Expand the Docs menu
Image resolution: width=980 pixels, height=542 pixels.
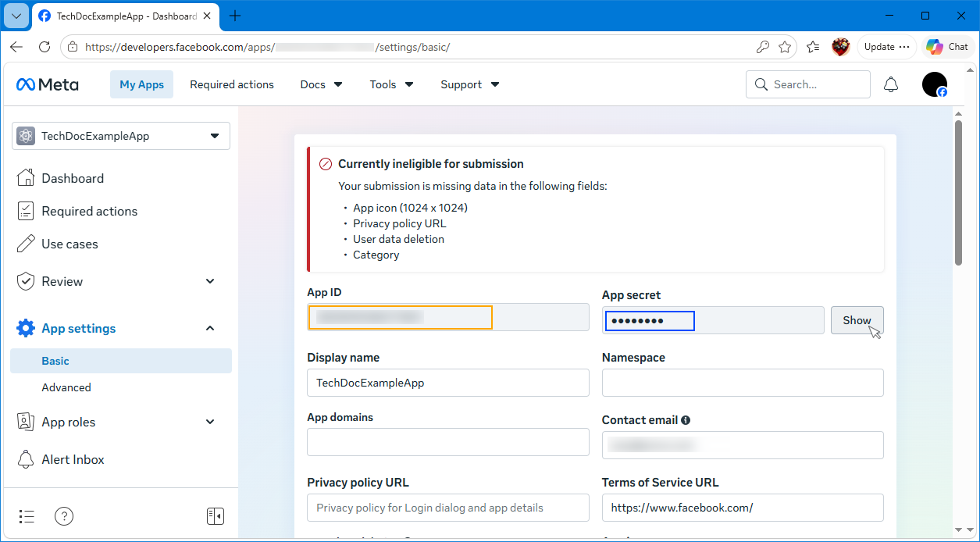tap(321, 84)
